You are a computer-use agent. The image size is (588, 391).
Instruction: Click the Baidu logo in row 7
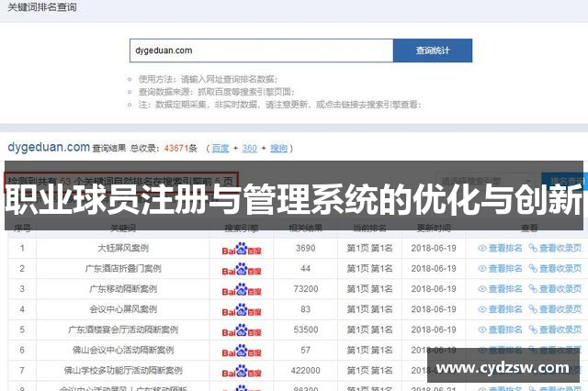click(242, 371)
